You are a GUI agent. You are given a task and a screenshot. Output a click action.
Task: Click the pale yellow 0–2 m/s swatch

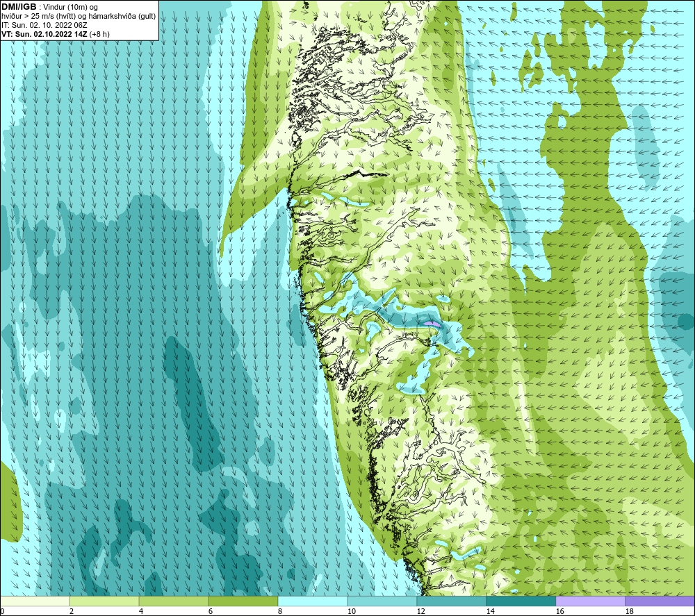click(35, 601)
